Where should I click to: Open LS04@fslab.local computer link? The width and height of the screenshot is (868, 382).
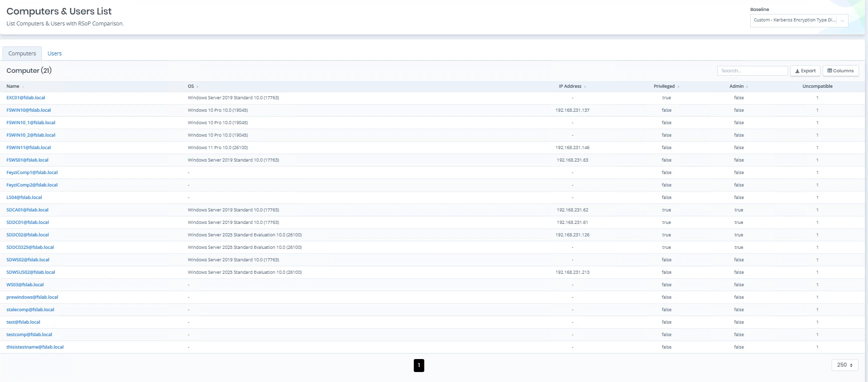point(24,197)
